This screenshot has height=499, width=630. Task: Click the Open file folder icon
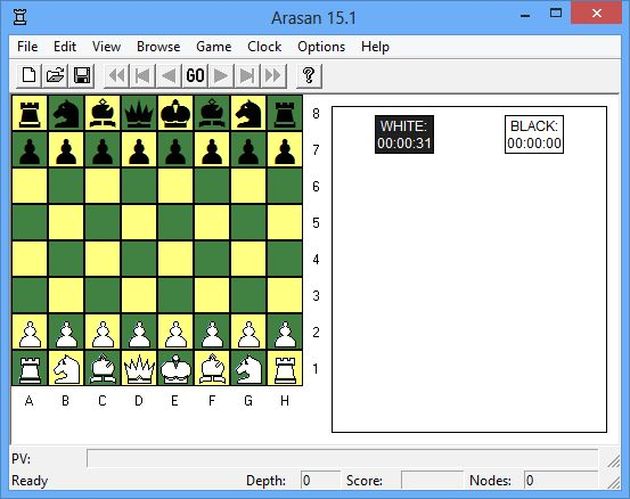point(55,75)
